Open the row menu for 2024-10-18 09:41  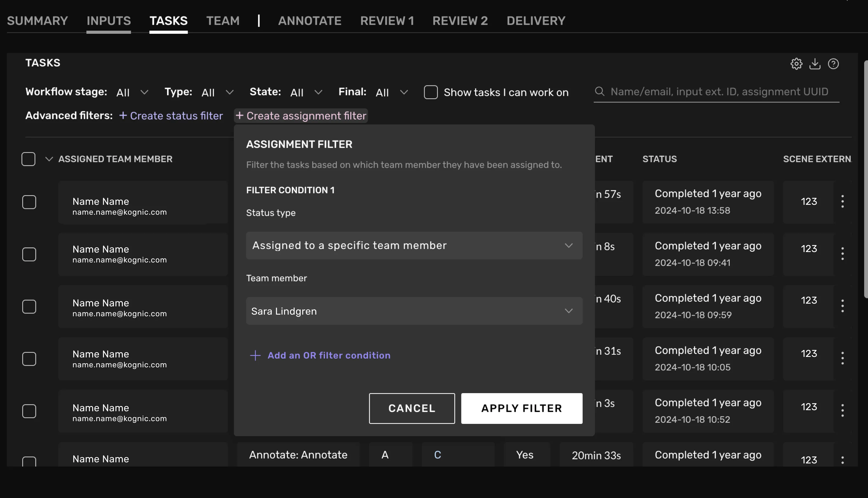point(842,254)
